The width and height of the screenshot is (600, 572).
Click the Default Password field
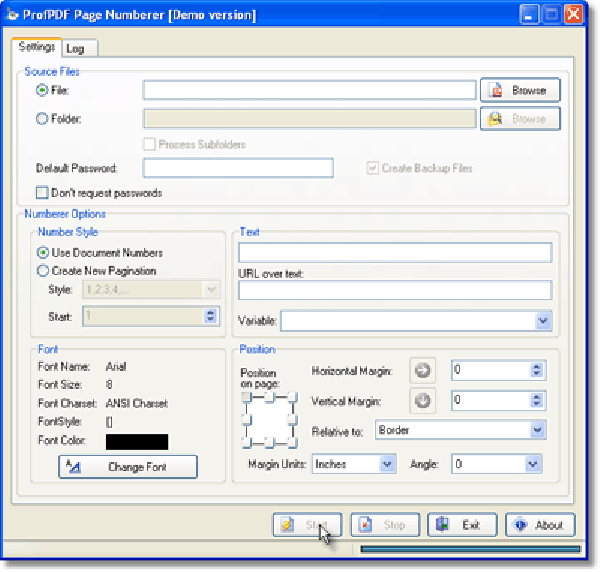(238, 168)
